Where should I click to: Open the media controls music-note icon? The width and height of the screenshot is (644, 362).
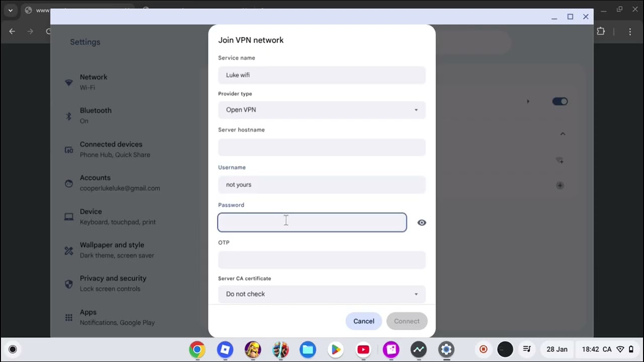(527, 349)
